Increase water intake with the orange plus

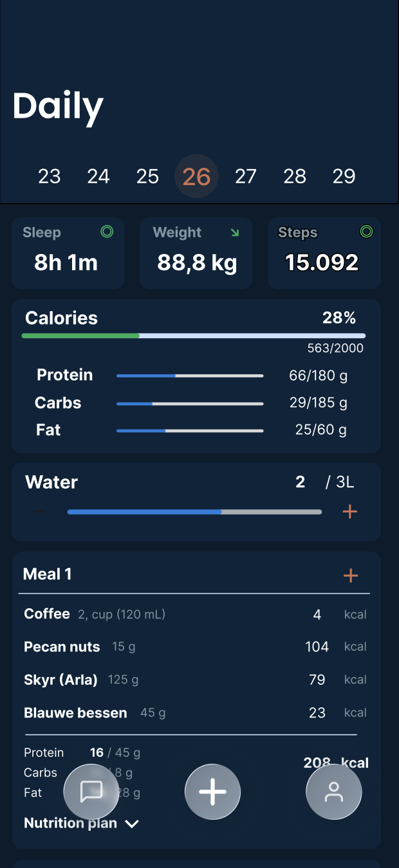click(x=350, y=511)
